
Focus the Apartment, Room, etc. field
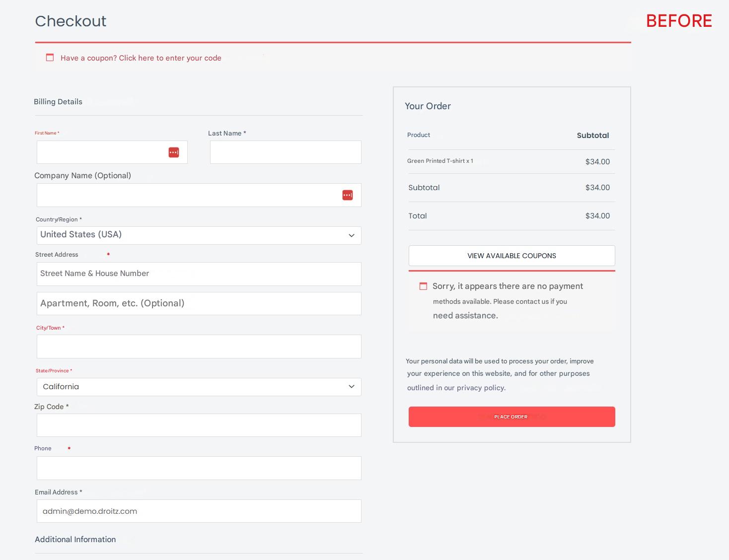199,303
